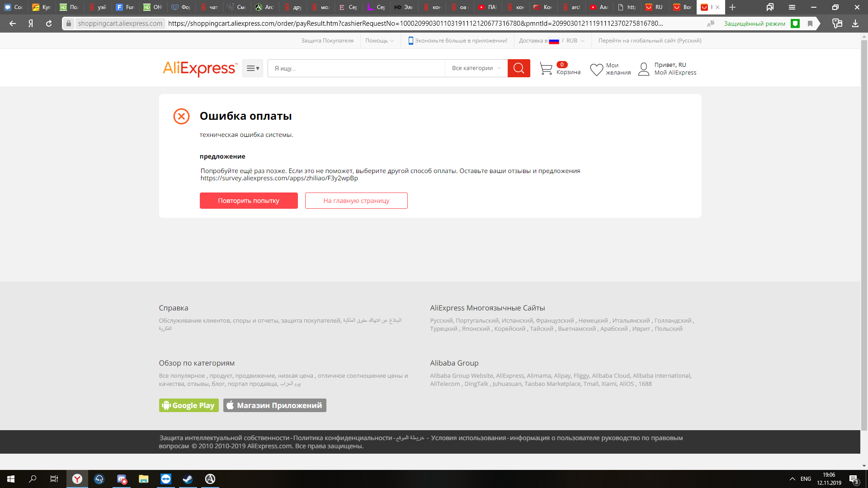Expand the categories menu dropdown

point(253,68)
